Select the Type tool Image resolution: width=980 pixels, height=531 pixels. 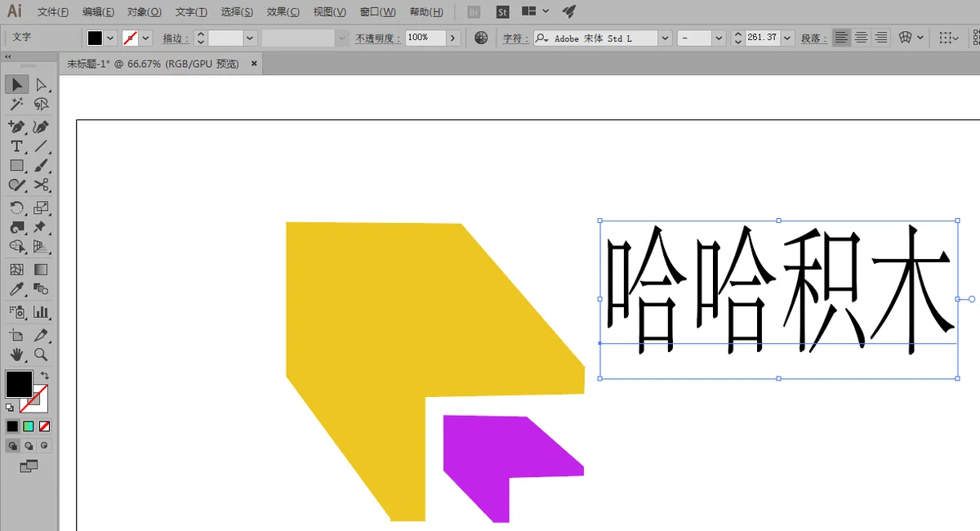(17, 146)
